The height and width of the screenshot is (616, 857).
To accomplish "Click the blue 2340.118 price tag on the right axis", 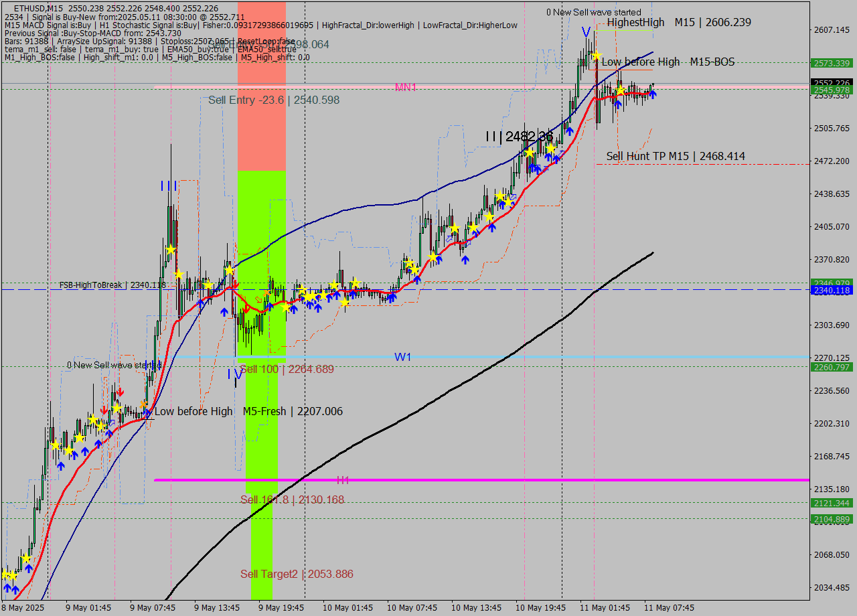I will click(x=830, y=289).
